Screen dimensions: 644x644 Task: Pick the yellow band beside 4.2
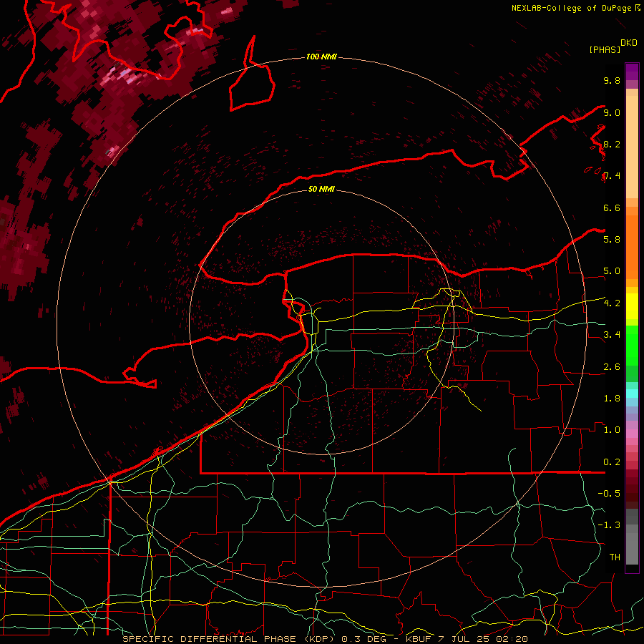tap(632, 306)
